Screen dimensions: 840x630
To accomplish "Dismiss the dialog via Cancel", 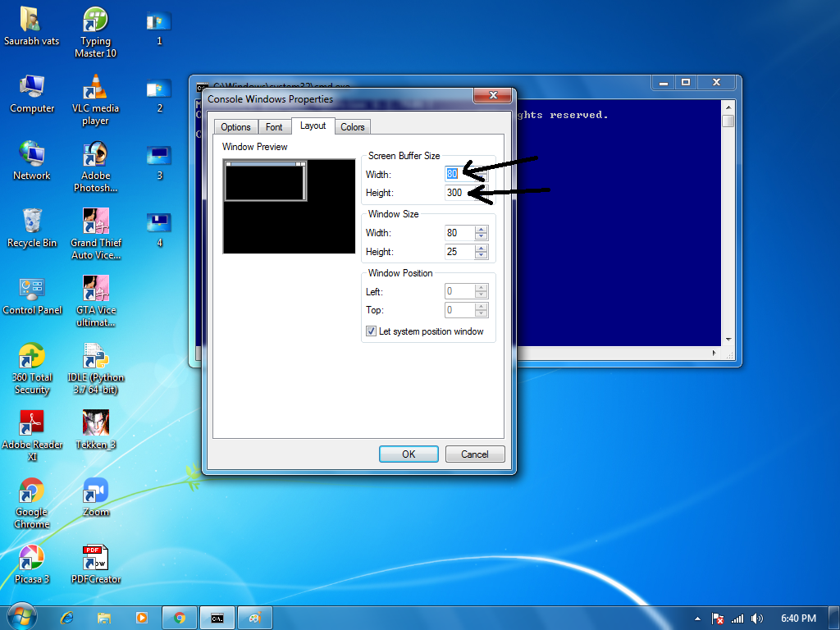I will (475, 454).
